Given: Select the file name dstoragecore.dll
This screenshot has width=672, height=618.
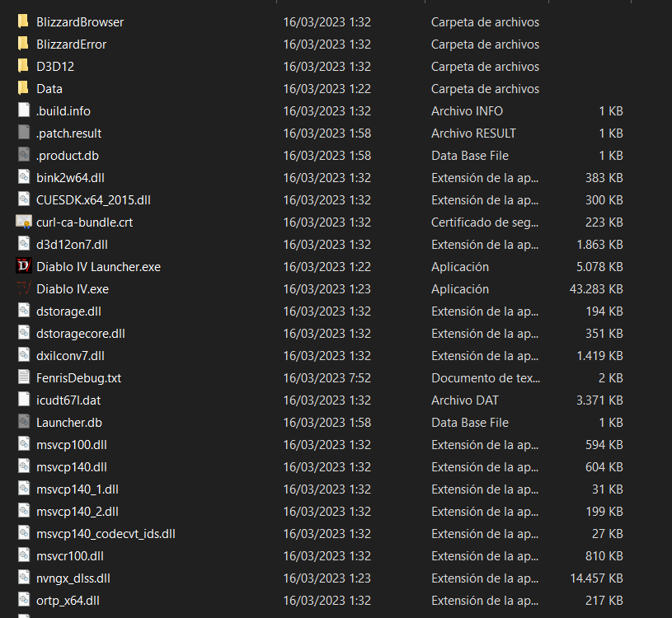Looking at the screenshot, I should pyautogui.click(x=81, y=334).
